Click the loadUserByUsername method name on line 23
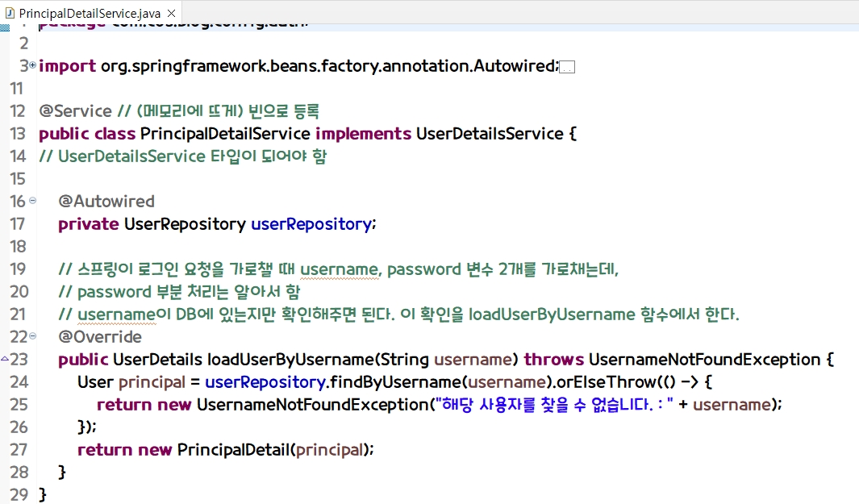This screenshot has height=504, width=859. pos(290,360)
